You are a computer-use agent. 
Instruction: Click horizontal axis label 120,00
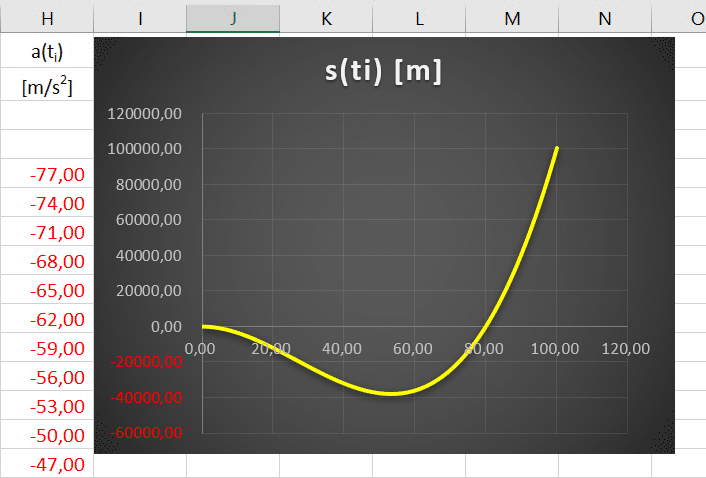pos(626,348)
